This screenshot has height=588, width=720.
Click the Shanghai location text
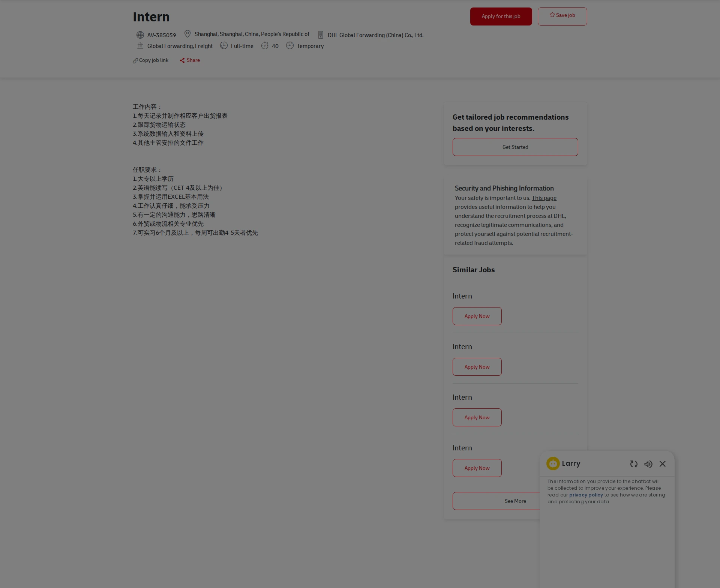click(252, 34)
